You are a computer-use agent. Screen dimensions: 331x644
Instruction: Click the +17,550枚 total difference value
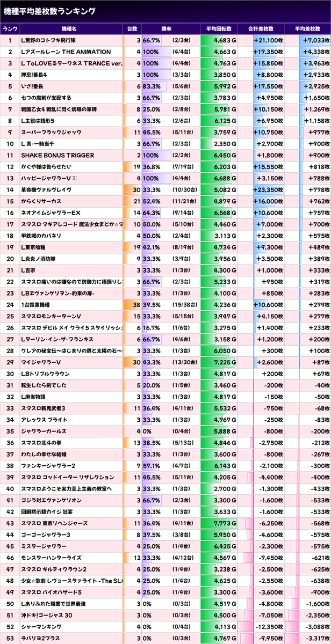click(x=268, y=86)
